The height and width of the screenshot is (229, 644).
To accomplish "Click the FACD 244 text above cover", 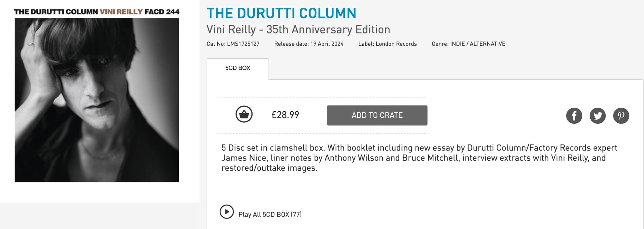I will 162,12.
